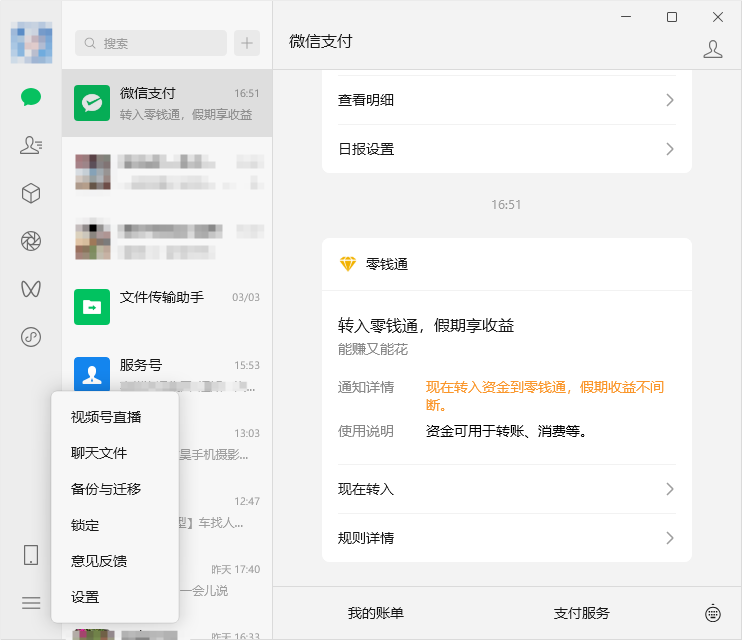
Task: Open the Channels butterfly icon
Action: pyautogui.click(x=31, y=289)
